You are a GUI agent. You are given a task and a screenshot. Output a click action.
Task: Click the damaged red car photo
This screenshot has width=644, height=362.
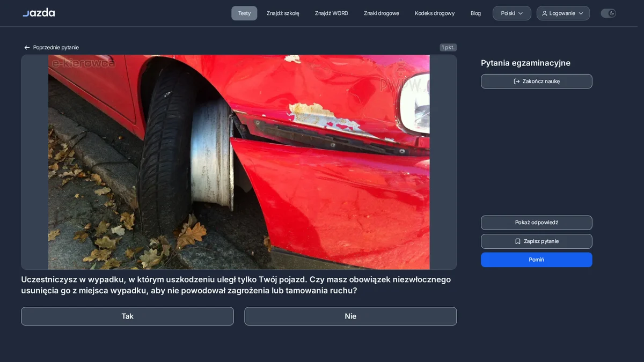(239, 162)
